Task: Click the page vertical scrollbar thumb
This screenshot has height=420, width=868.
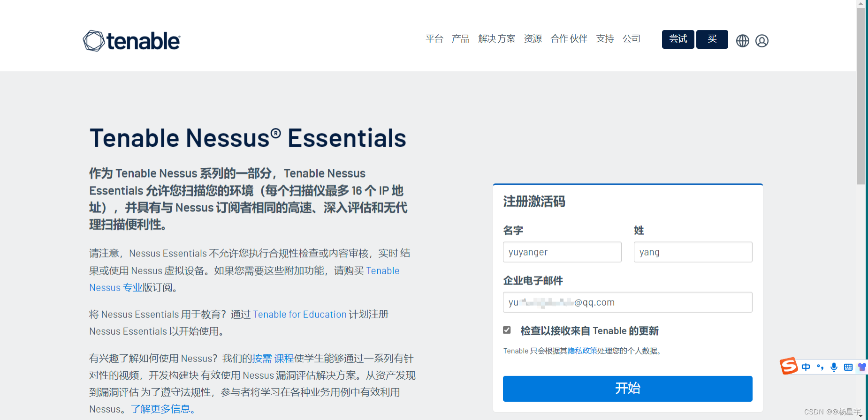Action: pos(860,96)
